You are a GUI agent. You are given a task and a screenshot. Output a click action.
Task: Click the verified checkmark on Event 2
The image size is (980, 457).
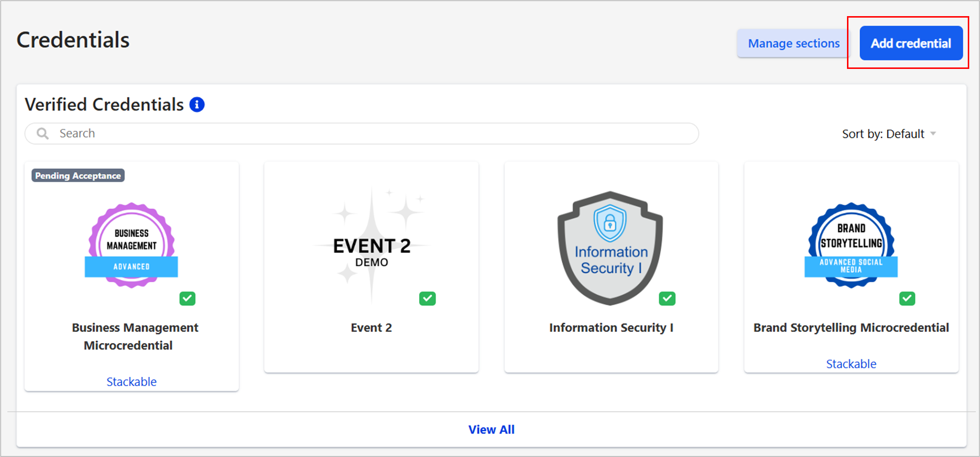[427, 298]
